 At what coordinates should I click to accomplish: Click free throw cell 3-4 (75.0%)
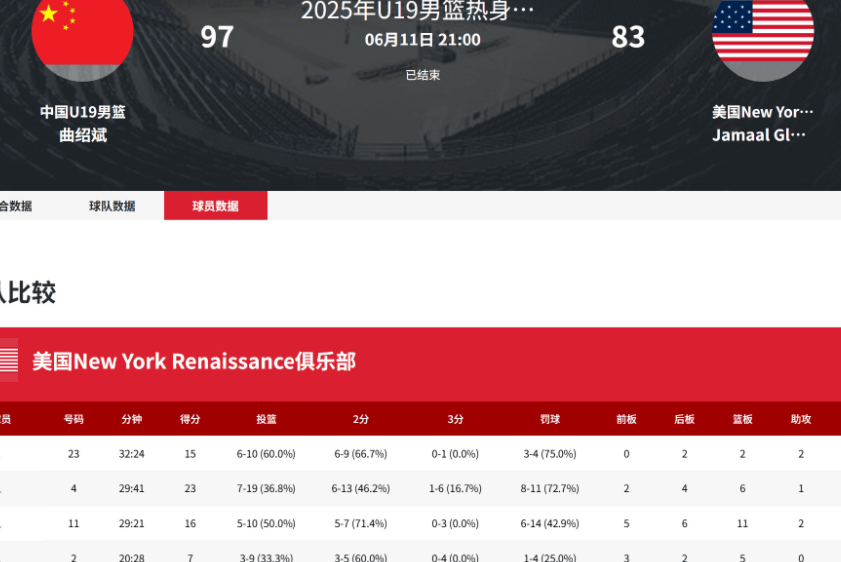[x=550, y=454]
